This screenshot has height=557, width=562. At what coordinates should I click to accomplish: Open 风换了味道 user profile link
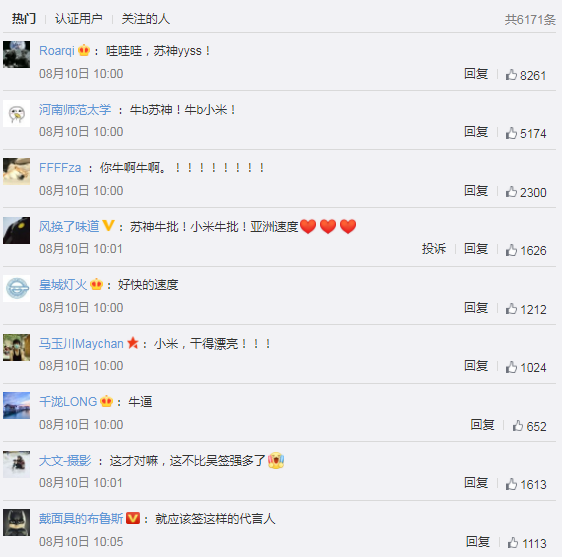coord(69,226)
